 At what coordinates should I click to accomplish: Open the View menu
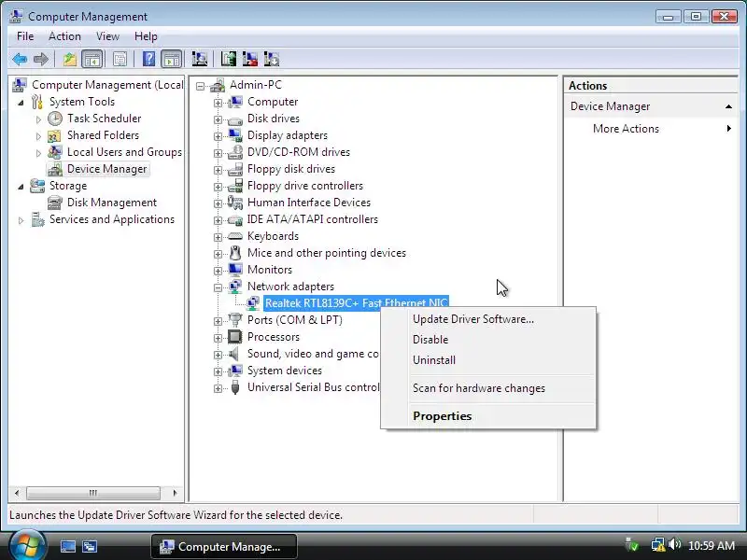(x=107, y=36)
